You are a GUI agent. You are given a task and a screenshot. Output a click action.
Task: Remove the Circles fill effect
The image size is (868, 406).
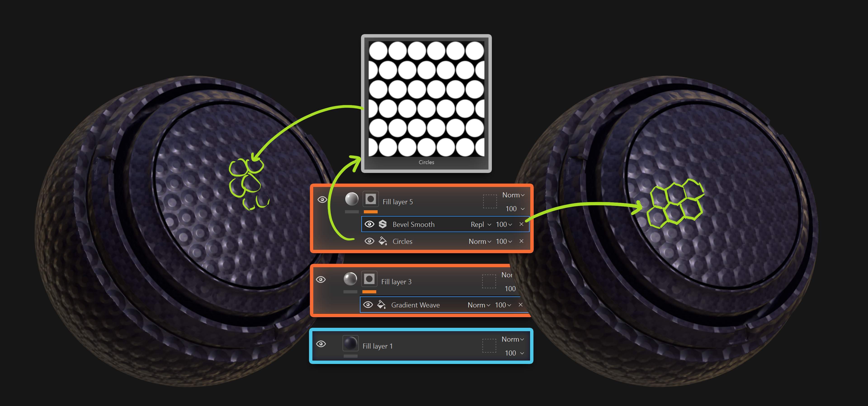pos(521,241)
